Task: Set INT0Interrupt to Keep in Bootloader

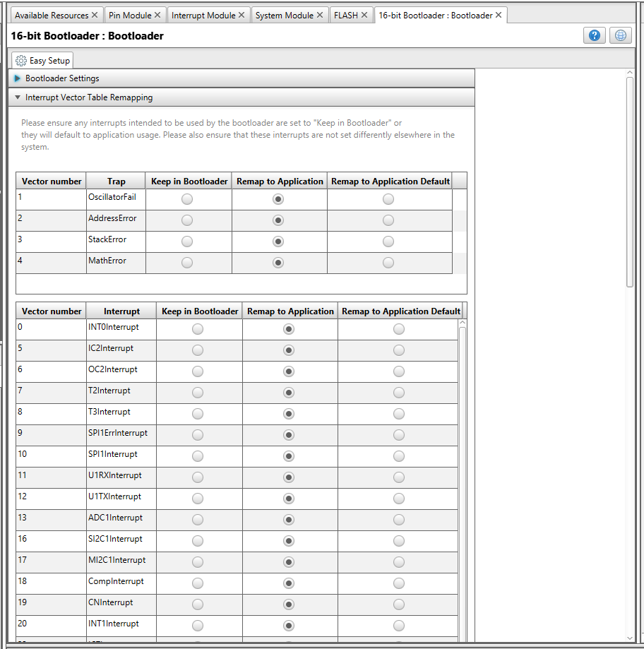Action: pos(198,329)
